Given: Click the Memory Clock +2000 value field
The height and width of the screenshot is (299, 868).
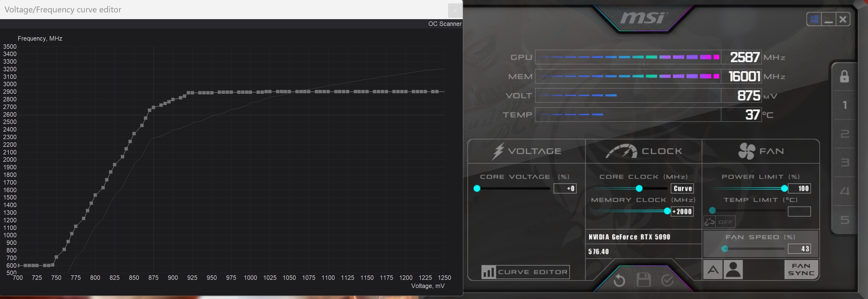Looking at the screenshot, I should pos(682,212).
